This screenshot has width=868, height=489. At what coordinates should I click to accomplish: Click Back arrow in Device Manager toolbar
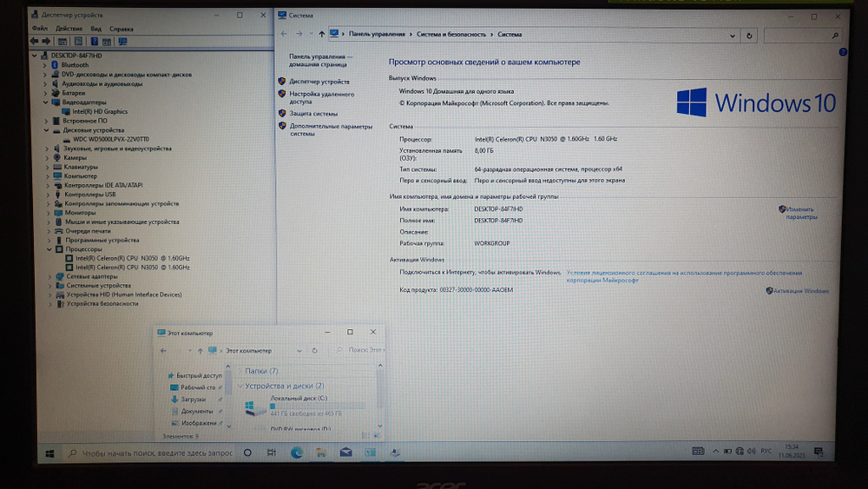pyautogui.click(x=35, y=41)
